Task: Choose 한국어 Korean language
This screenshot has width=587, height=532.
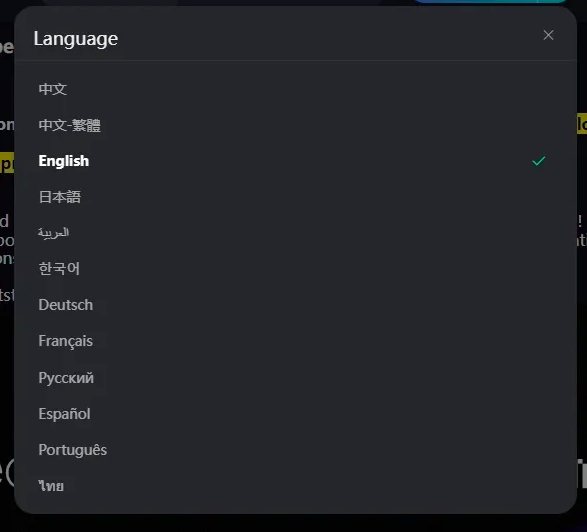Action: [x=59, y=269]
